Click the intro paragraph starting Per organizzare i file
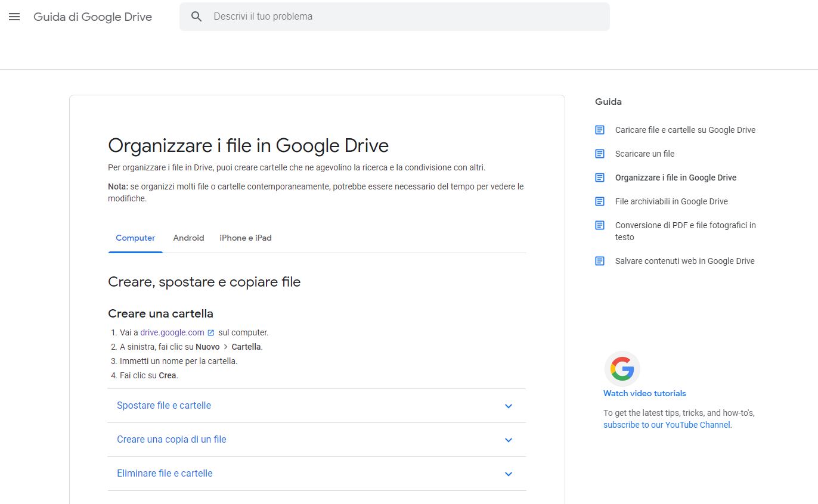The width and height of the screenshot is (818, 504). pyautogui.click(x=297, y=167)
